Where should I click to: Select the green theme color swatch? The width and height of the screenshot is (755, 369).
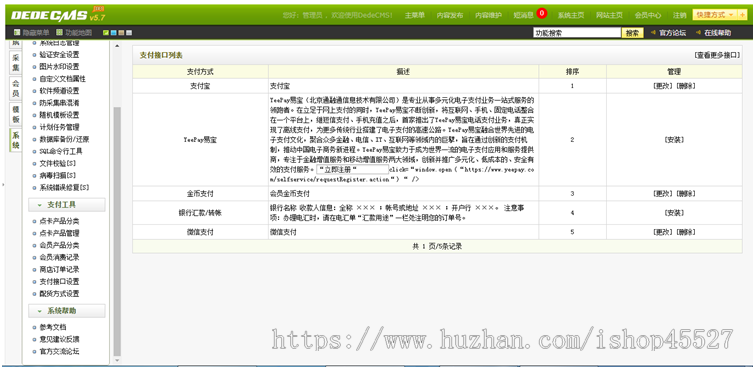(106, 33)
